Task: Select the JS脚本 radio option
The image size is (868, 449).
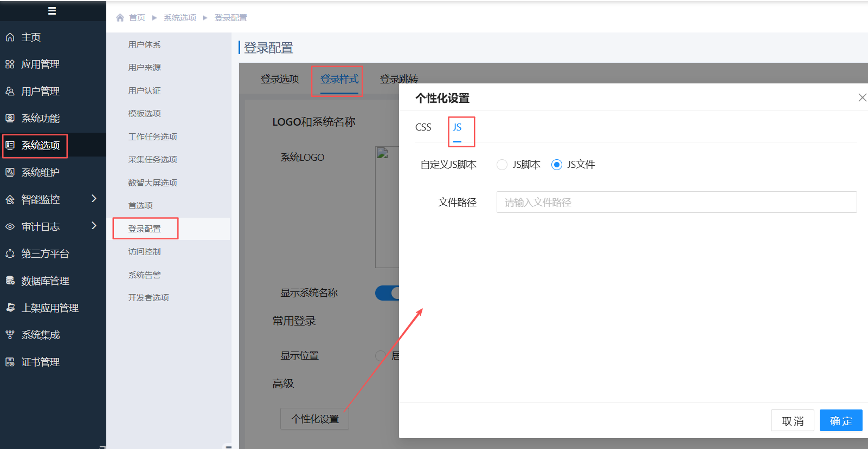Action: (502, 165)
